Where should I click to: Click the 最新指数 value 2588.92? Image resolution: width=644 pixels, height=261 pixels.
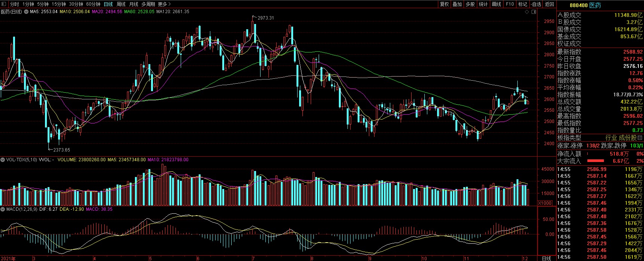[x=633, y=52]
